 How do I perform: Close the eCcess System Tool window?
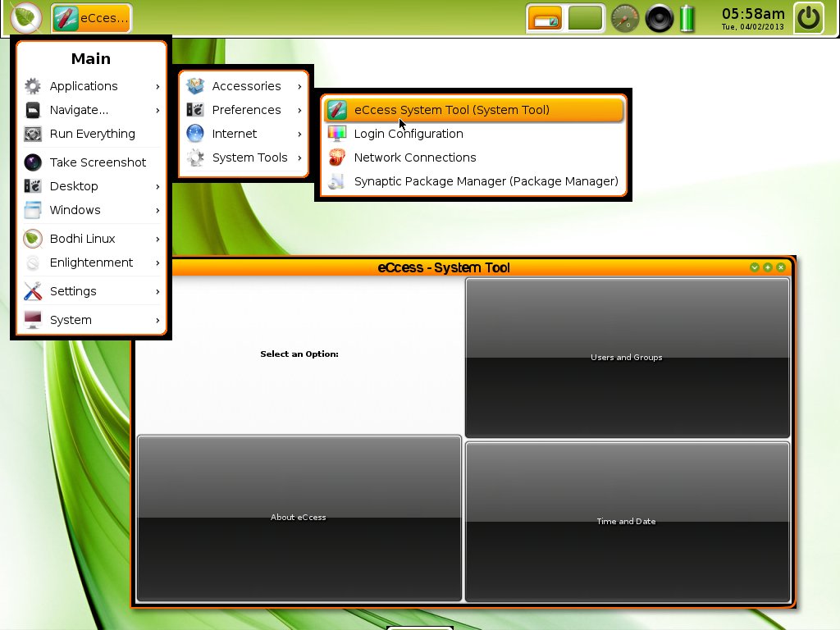[781, 267]
